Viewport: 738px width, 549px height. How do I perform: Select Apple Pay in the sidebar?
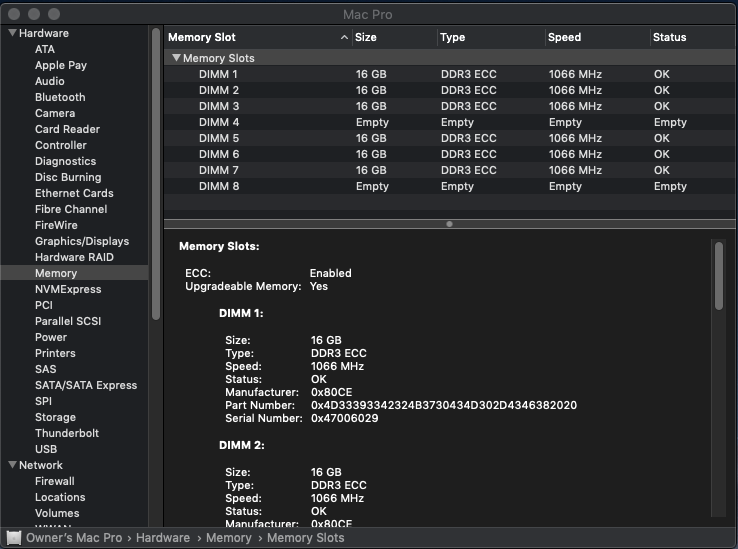[61, 65]
